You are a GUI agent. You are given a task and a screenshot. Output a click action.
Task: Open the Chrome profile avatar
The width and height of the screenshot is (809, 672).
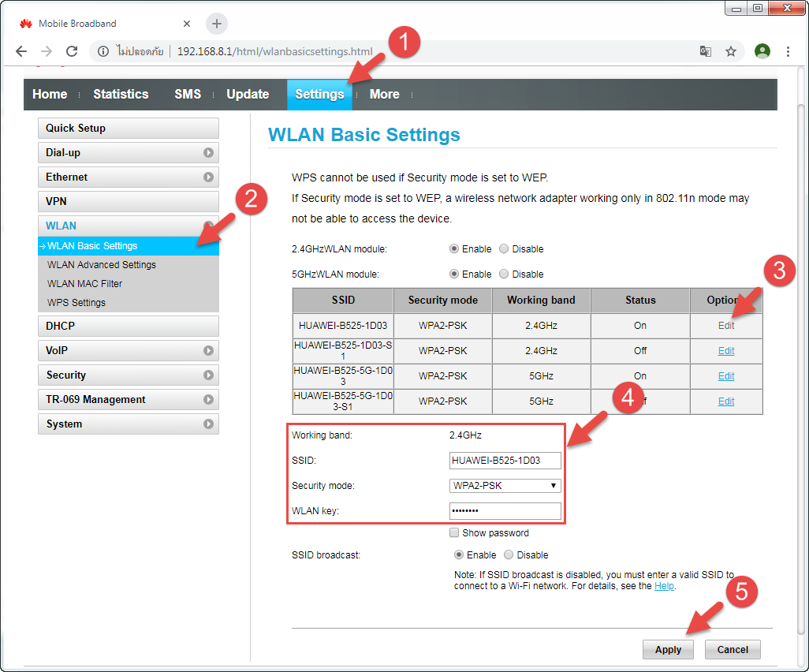coord(762,51)
